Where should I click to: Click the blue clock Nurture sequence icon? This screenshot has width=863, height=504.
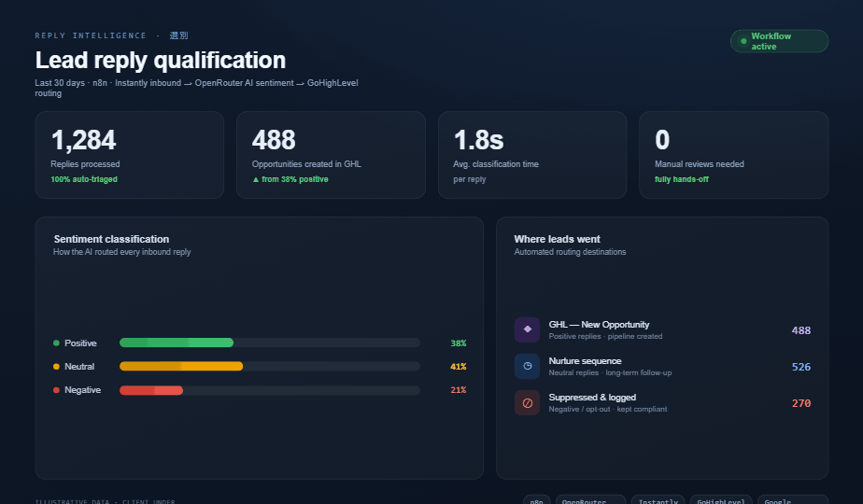(x=528, y=366)
